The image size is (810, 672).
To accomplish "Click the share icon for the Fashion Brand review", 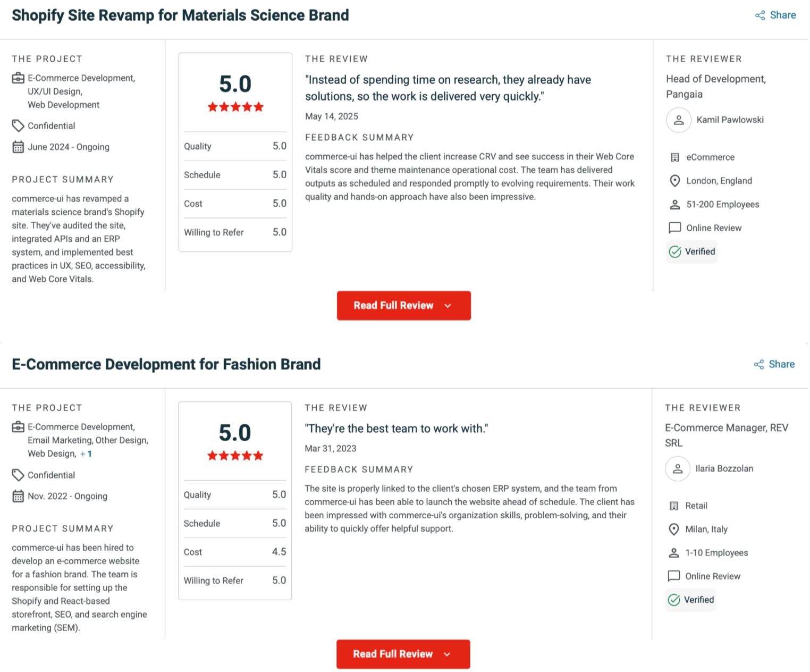I will pyautogui.click(x=759, y=365).
